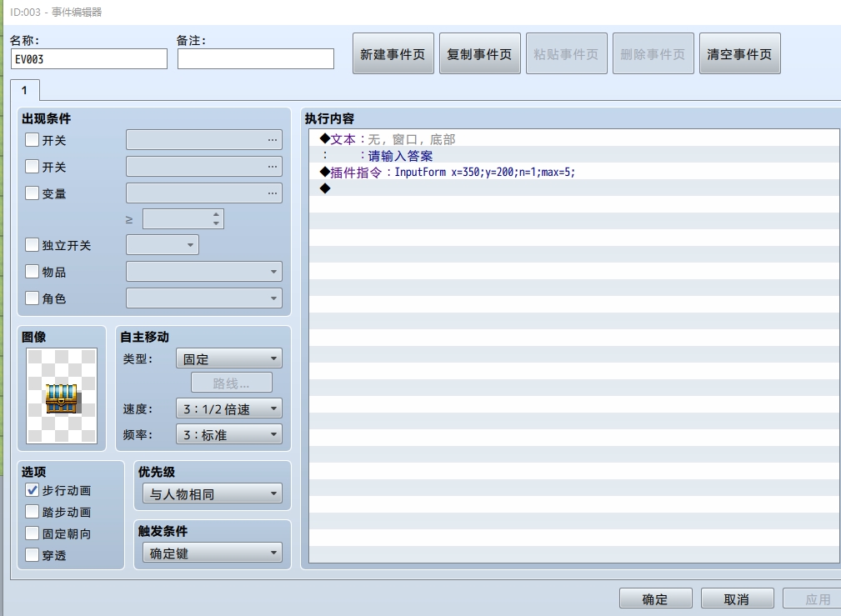Click the 新建事件页 button
The image size is (841, 616).
(393, 53)
